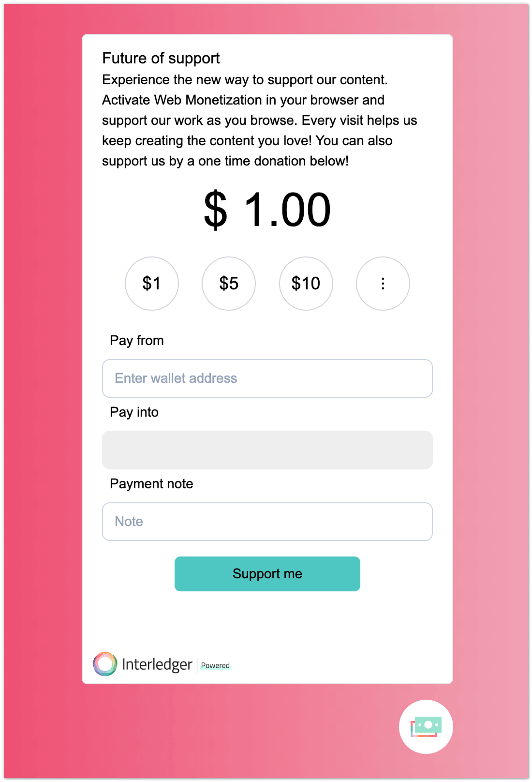Click the Pay from label
The image size is (532, 782).
pyautogui.click(x=137, y=340)
